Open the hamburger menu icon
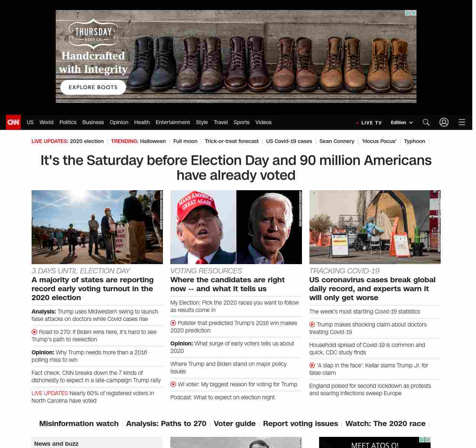The image size is (476, 448). click(461, 122)
